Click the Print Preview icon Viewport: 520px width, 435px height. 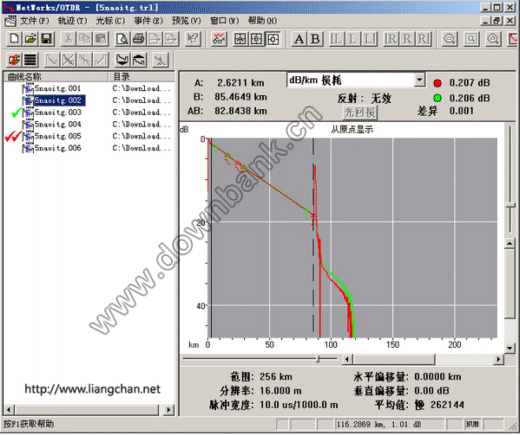[122, 39]
